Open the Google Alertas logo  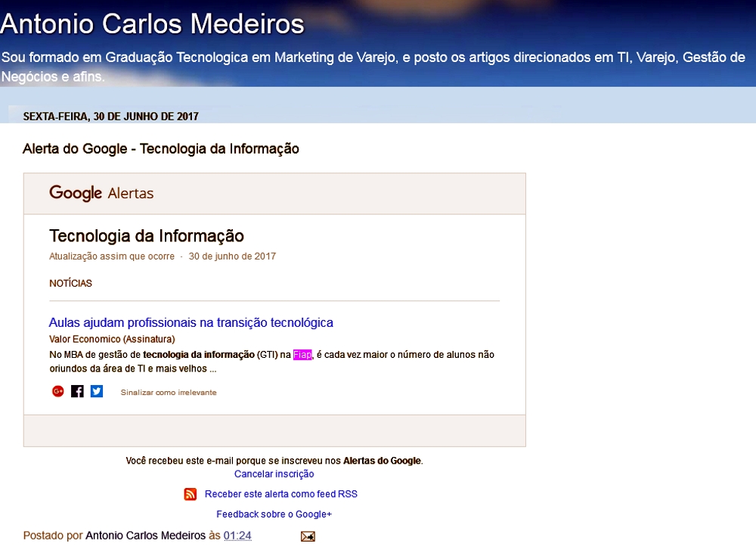101,193
